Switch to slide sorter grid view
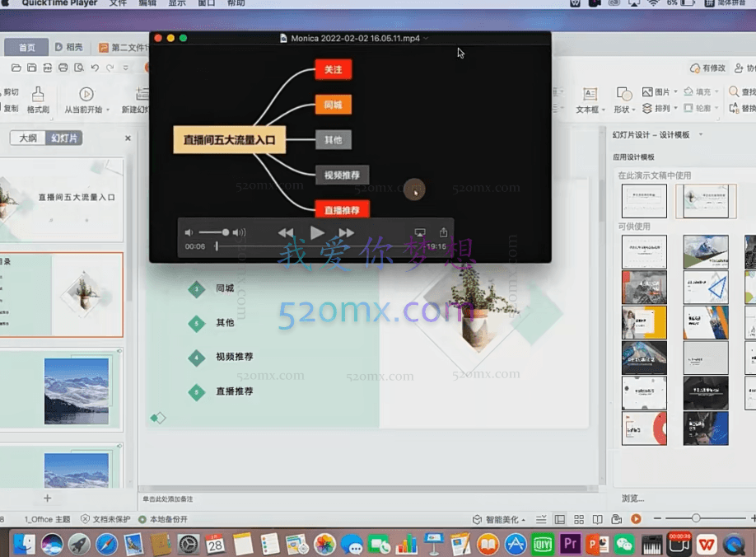This screenshot has width=756, height=557. click(x=579, y=519)
